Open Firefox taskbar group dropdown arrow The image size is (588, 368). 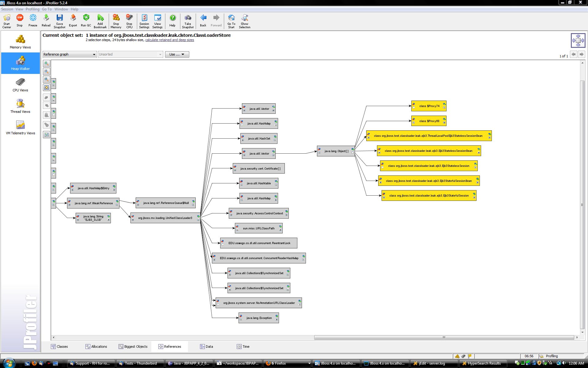(x=309, y=363)
